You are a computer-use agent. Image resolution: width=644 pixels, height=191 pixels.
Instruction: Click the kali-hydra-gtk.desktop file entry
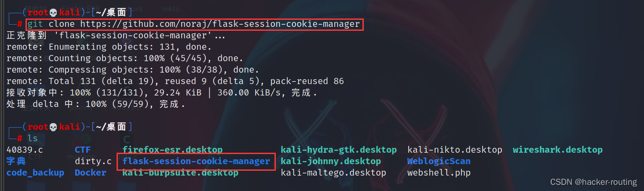[339, 150]
